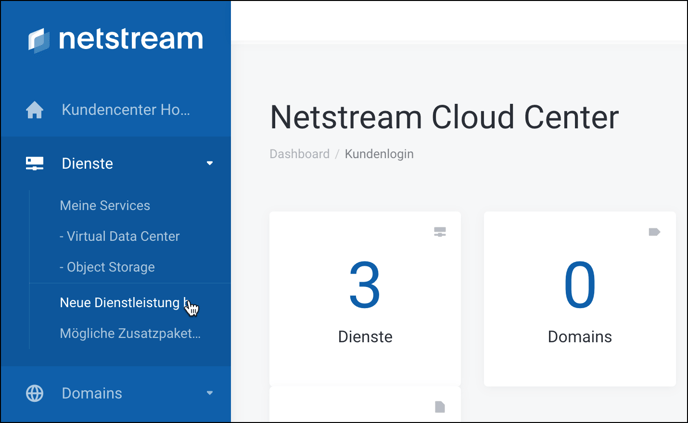Click the home icon beside Kundencenter
The image size is (688, 423).
pyautogui.click(x=35, y=110)
